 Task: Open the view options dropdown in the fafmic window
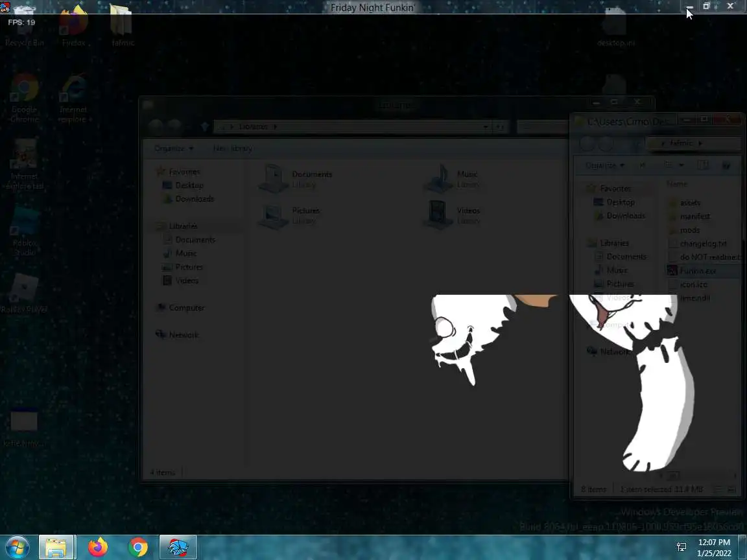click(x=682, y=165)
